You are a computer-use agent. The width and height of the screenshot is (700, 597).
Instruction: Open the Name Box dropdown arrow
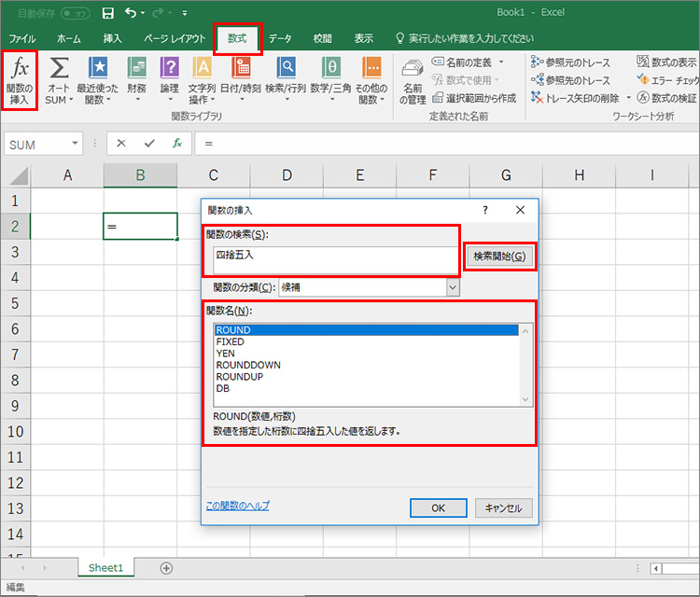tap(76, 144)
